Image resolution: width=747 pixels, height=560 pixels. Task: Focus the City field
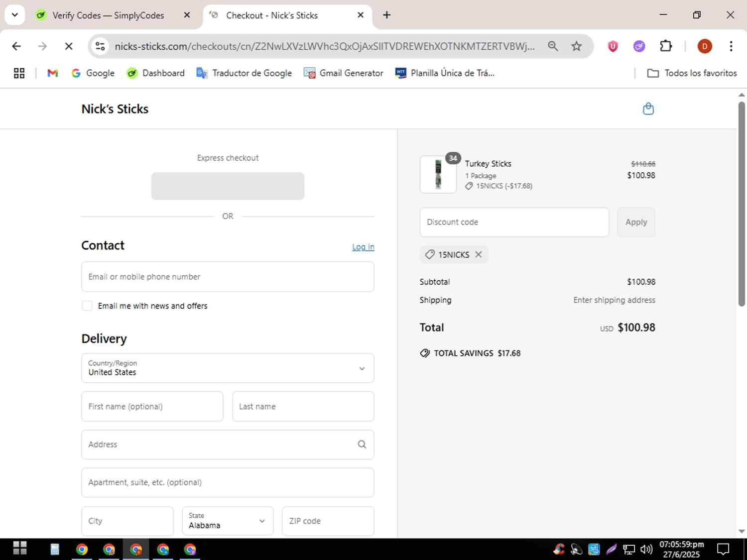click(x=127, y=521)
